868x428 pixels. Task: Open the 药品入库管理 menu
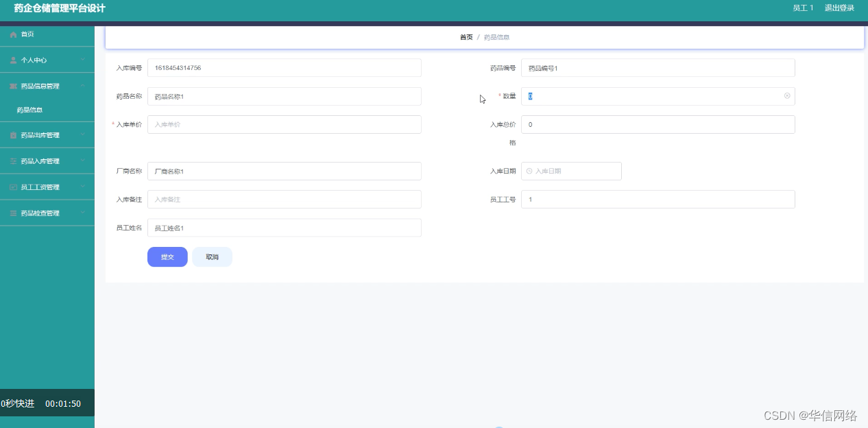click(x=47, y=160)
